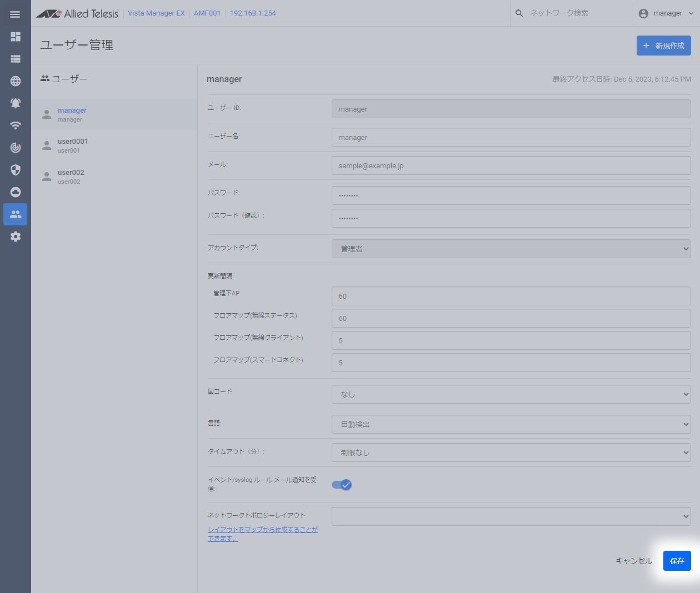Select user002 in the user list
The height and width of the screenshot is (593, 700).
pos(71,177)
